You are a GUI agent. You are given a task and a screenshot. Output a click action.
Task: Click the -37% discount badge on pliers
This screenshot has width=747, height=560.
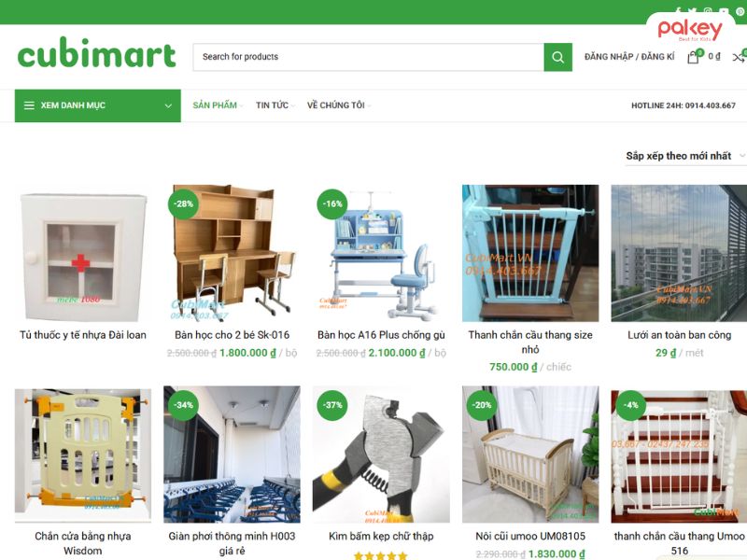click(x=332, y=405)
